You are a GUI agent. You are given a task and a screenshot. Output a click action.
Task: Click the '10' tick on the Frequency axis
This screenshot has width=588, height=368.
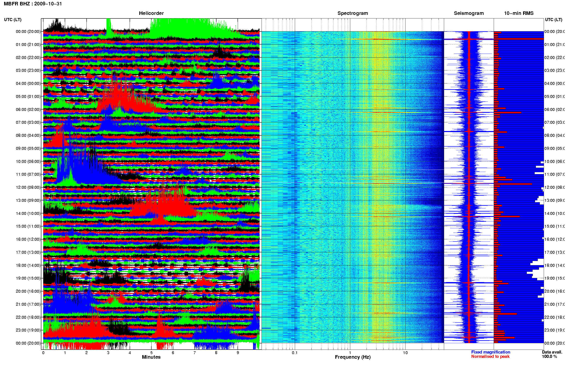[405, 353]
